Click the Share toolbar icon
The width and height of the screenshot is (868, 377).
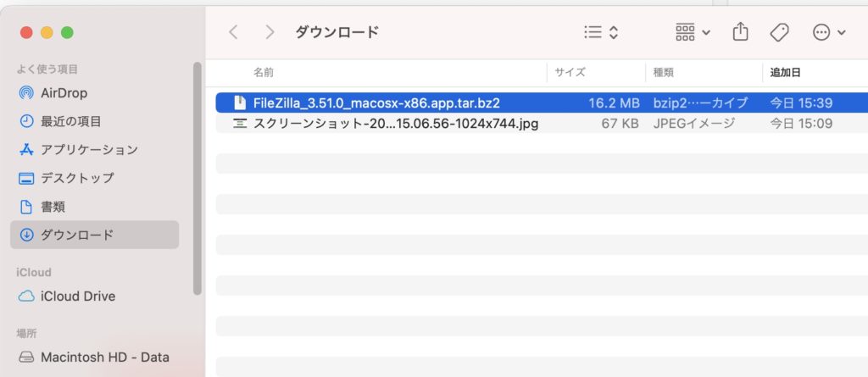[x=740, y=32]
